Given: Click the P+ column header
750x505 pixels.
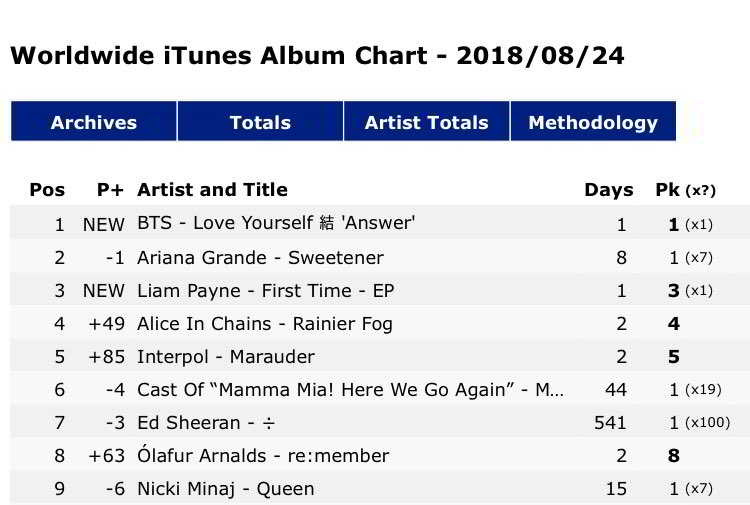Looking at the screenshot, I should 110,190.
